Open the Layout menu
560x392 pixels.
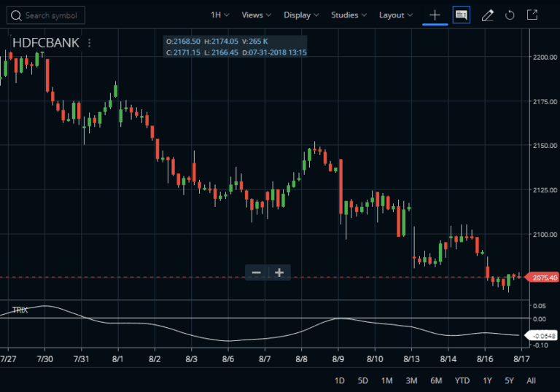point(396,15)
